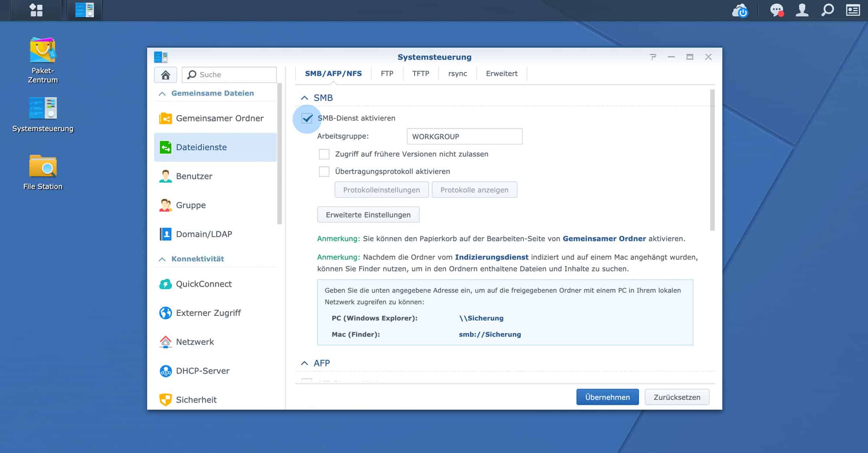Open the cloud upload status icon
The image size is (868, 453).
pyautogui.click(x=740, y=10)
